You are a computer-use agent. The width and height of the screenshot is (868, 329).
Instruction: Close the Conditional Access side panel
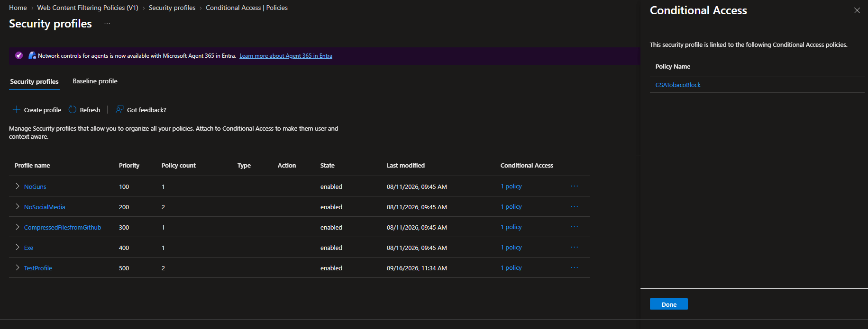pos(857,10)
